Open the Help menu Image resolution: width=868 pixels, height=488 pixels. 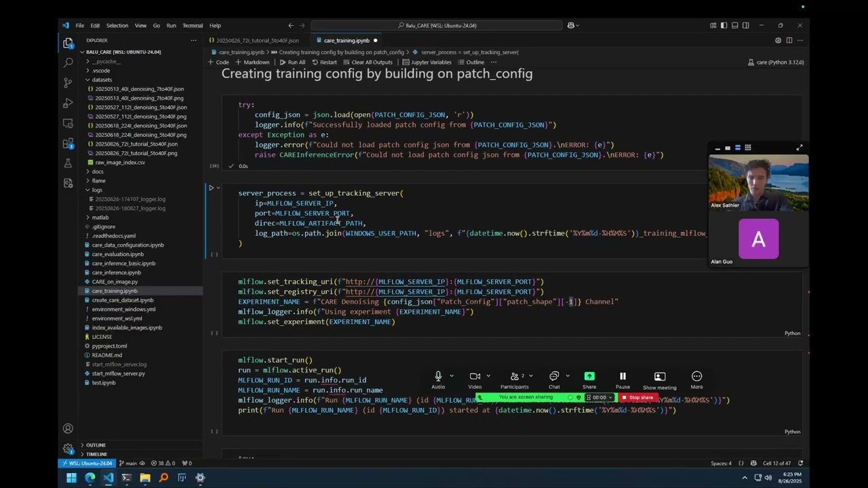pyautogui.click(x=215, y=26)
